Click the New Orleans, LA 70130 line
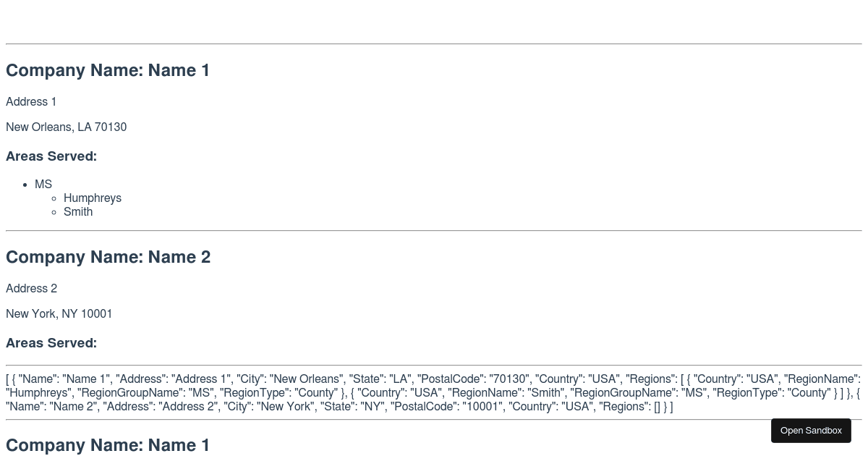The image size is (868, 456). pos(66,127)
